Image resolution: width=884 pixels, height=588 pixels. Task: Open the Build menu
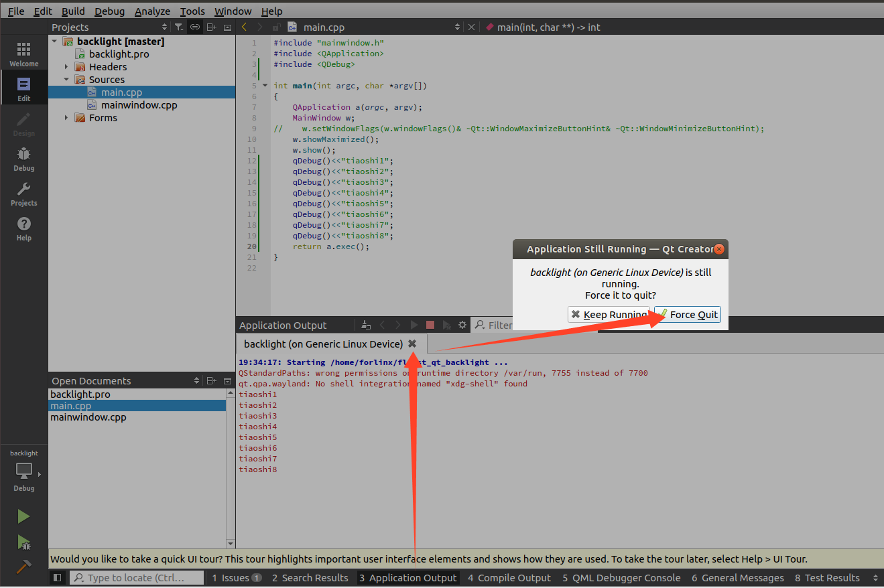73,11
